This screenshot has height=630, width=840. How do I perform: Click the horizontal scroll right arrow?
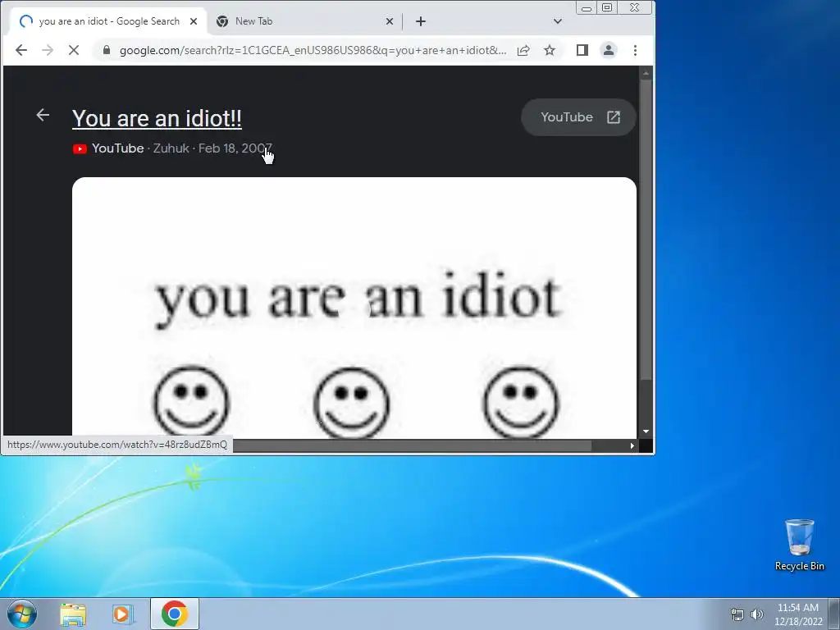632,445
